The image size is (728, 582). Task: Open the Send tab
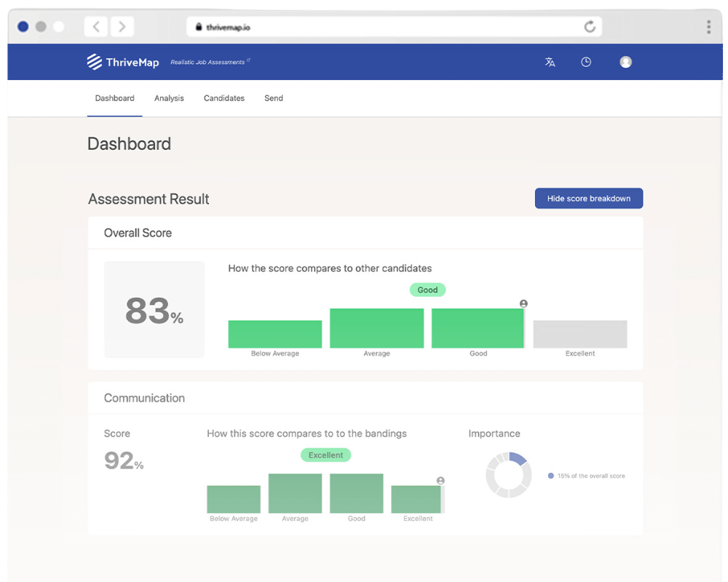coord(274,98)
